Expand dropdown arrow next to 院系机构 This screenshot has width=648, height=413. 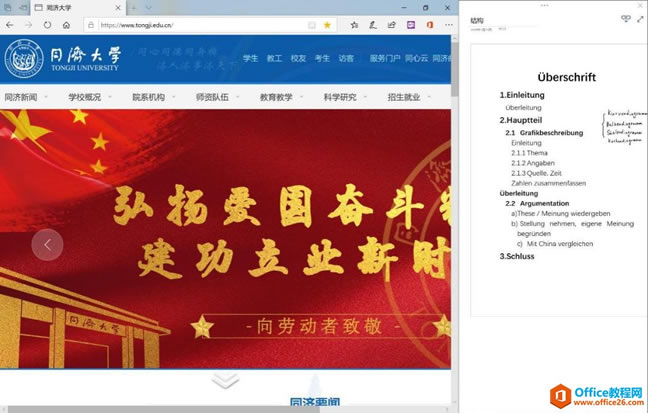(174, 97)
